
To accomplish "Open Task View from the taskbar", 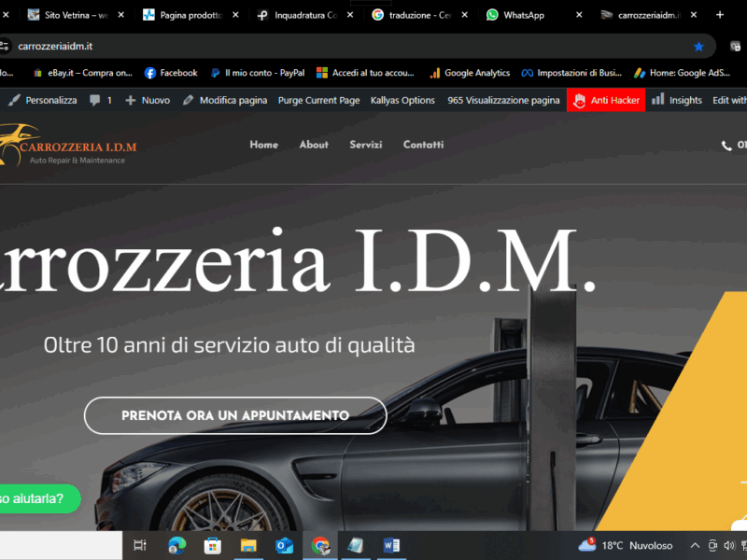I will pos(140,545).
